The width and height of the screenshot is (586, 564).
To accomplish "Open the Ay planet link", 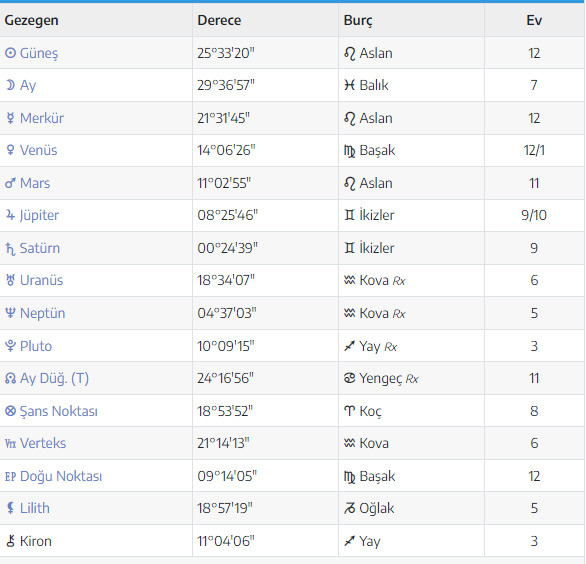I will click(x=28, y=86).
